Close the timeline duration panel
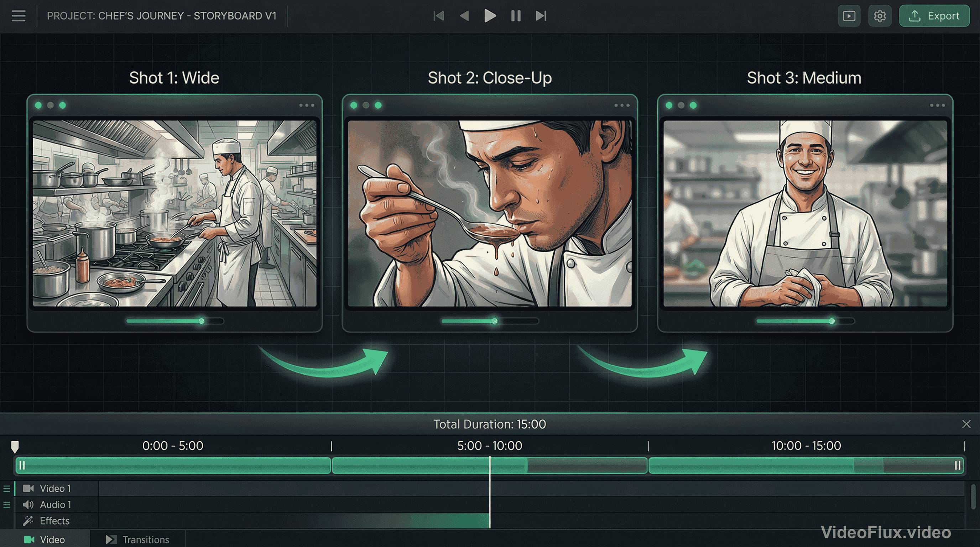Image resolution: width=980 pixels, height=547 pixels. [x=966, y=424]
